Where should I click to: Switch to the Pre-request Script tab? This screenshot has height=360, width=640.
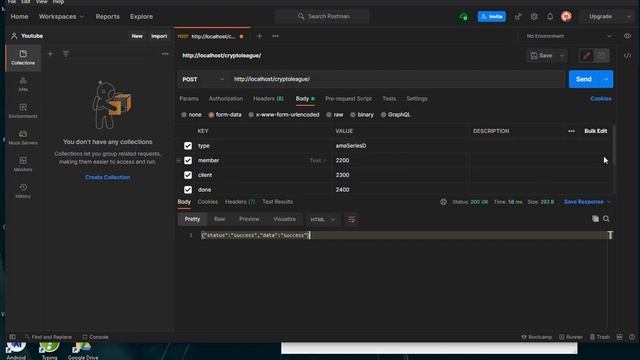point(348,99)
